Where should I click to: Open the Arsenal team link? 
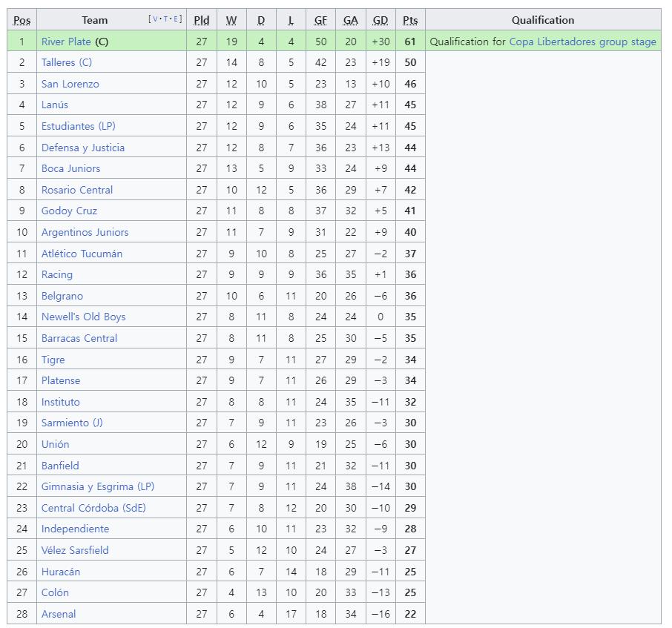click(x=59, y=614)
